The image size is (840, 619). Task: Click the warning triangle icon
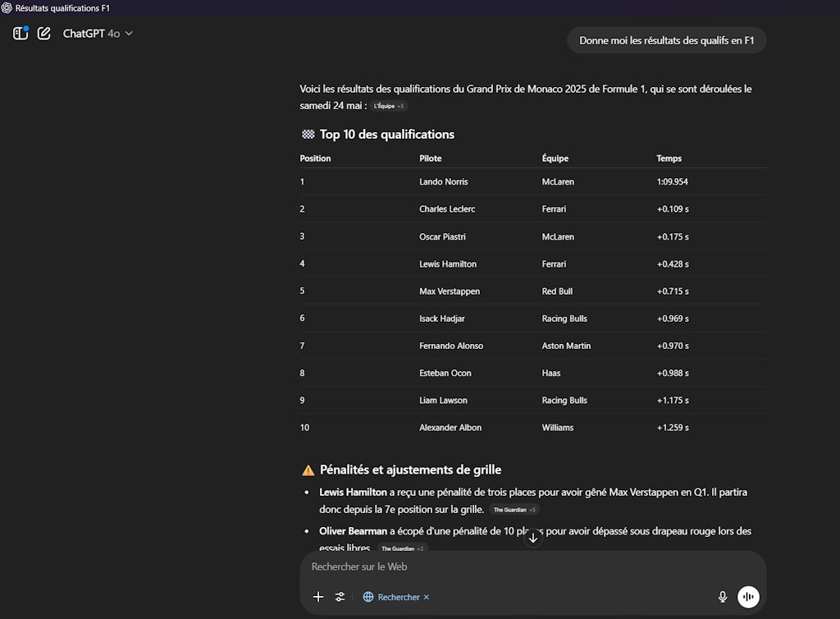(x=308, y=470)
